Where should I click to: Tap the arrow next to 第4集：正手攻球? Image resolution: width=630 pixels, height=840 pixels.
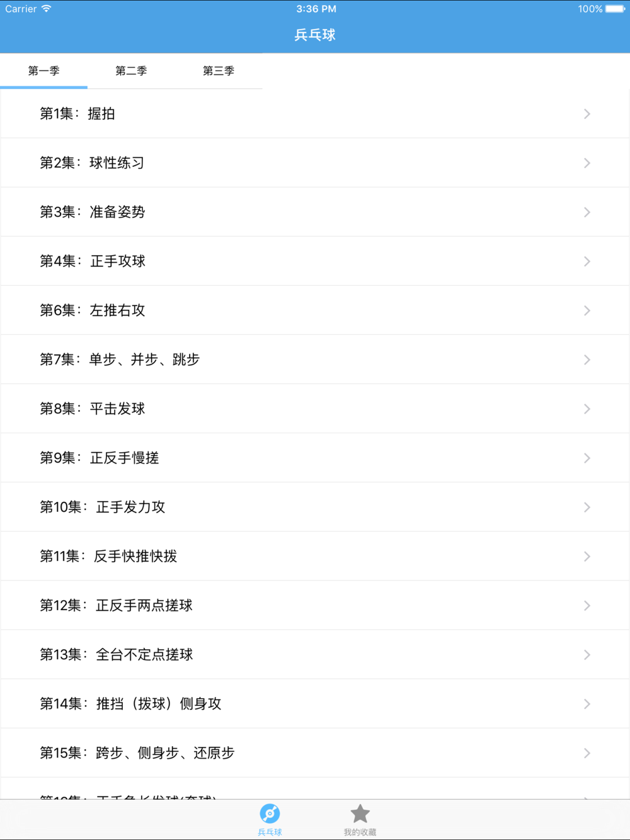[x=587, y=261]
